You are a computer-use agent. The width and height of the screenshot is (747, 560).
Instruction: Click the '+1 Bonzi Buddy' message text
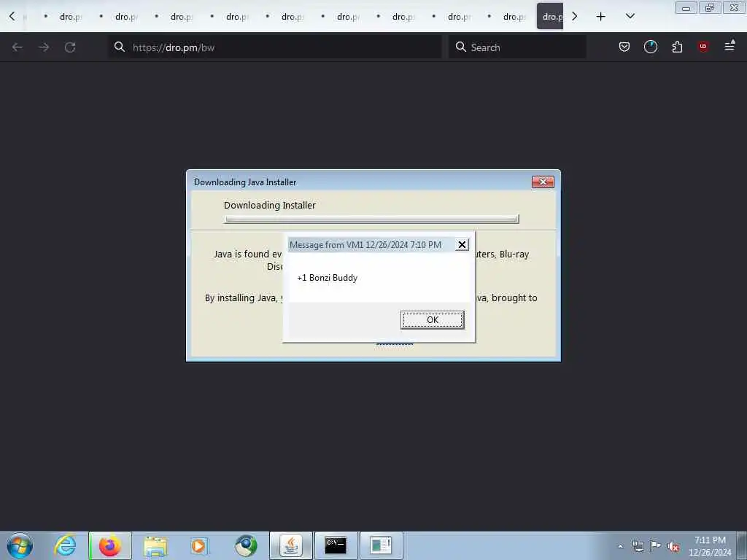click(327, 278)
